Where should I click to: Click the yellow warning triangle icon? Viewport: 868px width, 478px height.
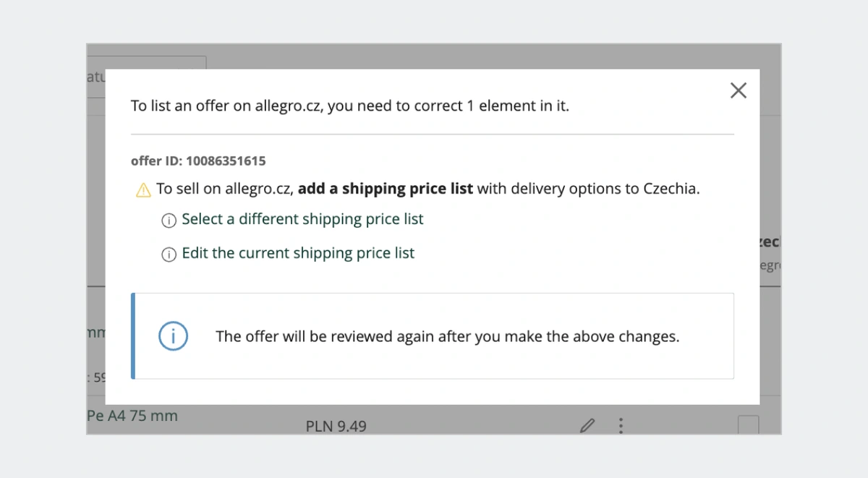[143, 190]
